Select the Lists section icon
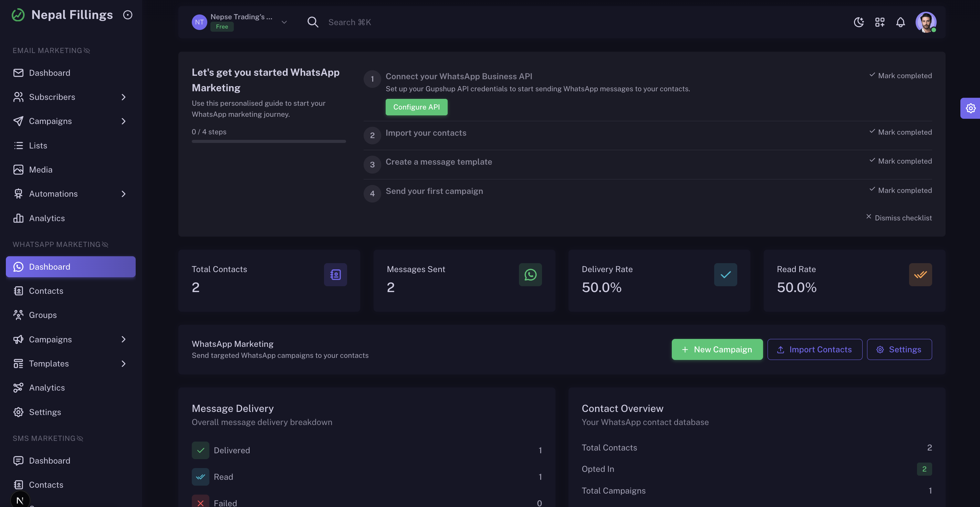This screenshot has height=507, width=980. coord(18,145)
